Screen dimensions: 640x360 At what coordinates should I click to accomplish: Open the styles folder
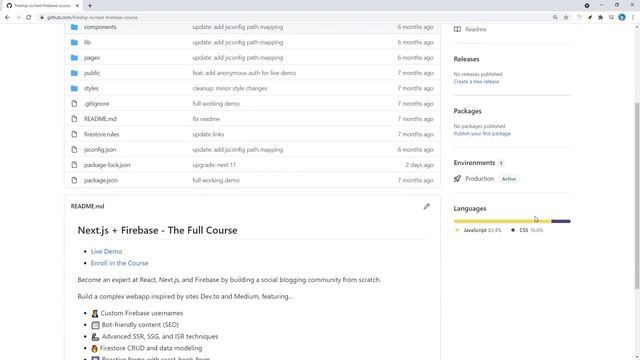[x=91, y=89]
